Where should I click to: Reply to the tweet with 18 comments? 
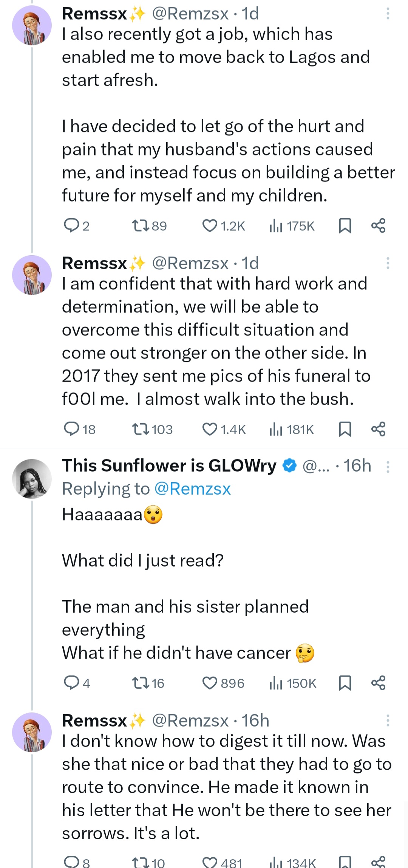[71, 429]
